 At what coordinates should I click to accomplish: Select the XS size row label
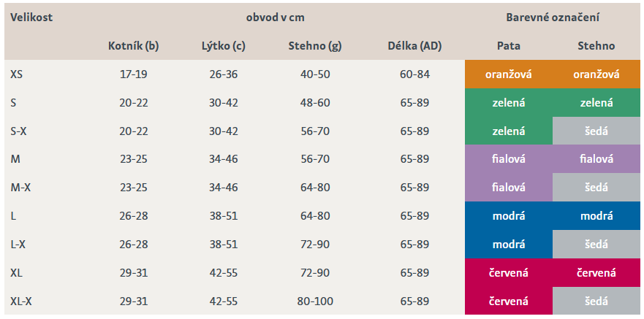click(18, 74)
